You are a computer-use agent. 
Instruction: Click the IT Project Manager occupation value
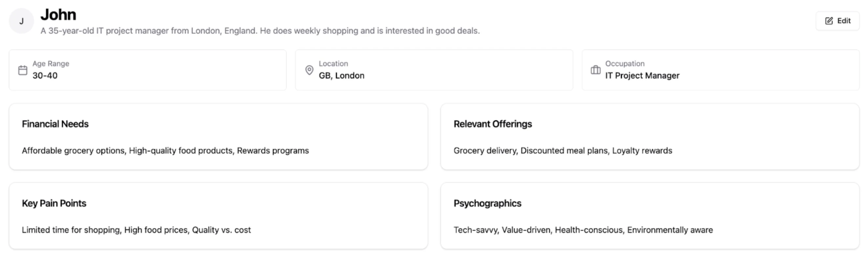642,76
